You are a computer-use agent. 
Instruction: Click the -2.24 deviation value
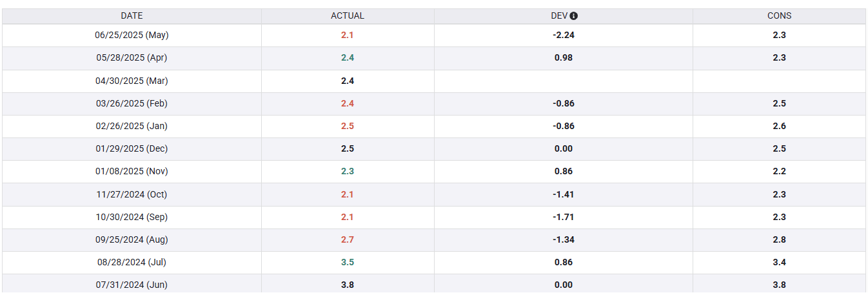tap(564, 35)
